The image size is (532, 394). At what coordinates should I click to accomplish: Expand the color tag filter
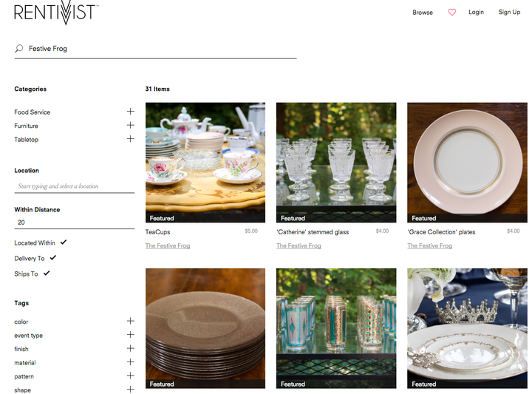click(x=130, y=321)
